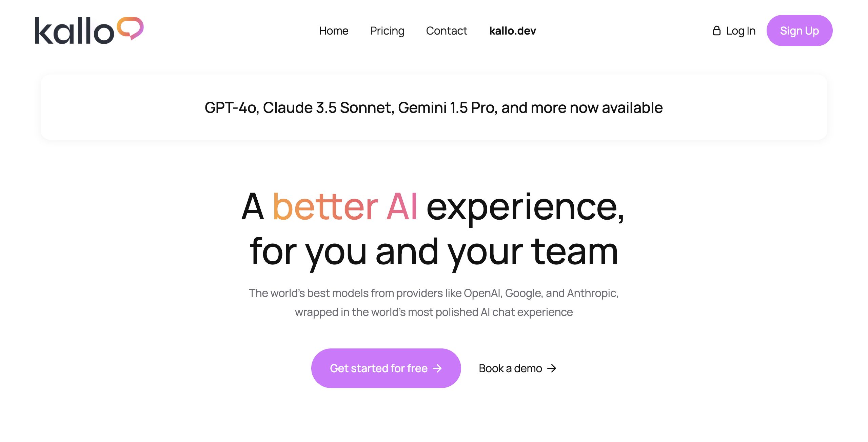The height and width of the screenshot is (442, 868).
Task: Open the Contact page
Action: point(447,31)
